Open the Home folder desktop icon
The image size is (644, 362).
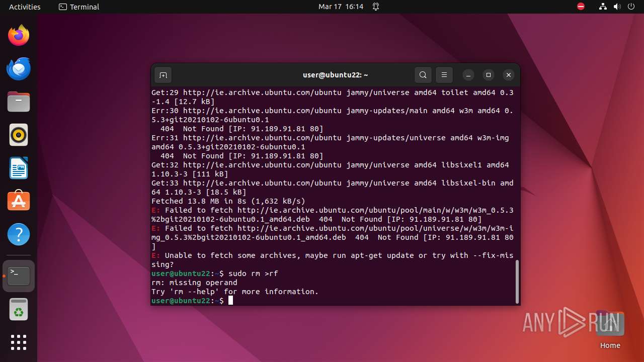click(610, 329)
